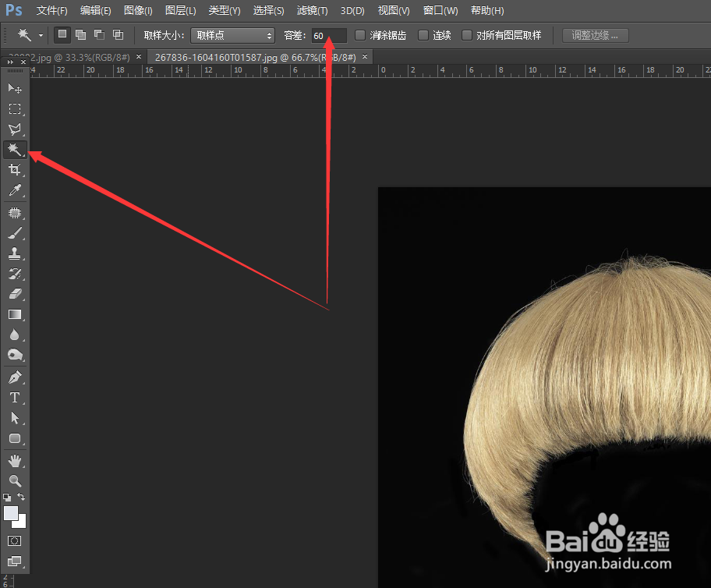Open the 图像(I) menu
This screenshot has height=588, width=711.
138,10
